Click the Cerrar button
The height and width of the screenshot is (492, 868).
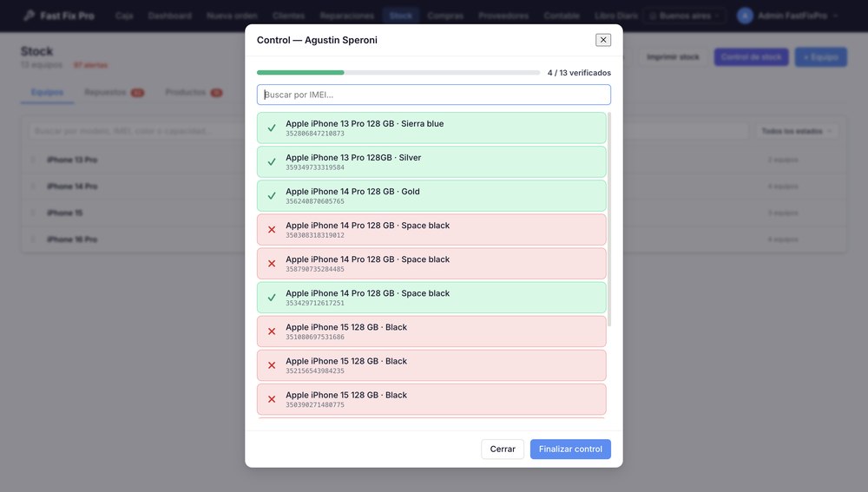[502, 449]
